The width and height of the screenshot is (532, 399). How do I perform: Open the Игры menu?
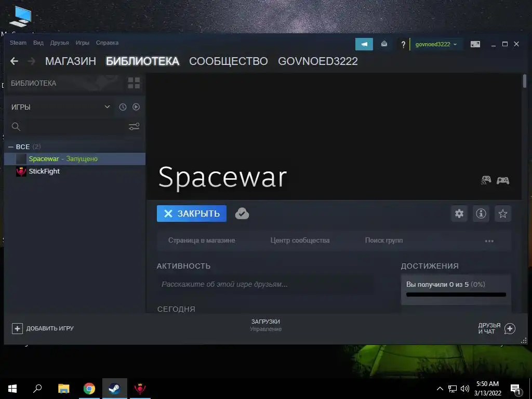[83, 43]
